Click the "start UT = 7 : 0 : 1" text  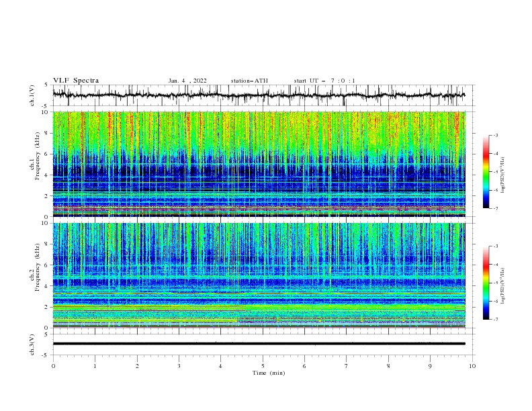tap(324, 81)
